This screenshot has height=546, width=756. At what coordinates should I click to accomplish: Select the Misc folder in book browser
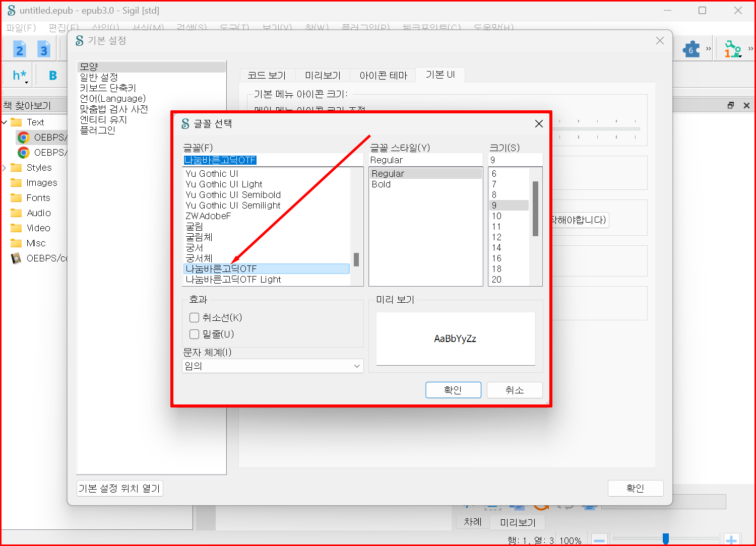[36, 243]
